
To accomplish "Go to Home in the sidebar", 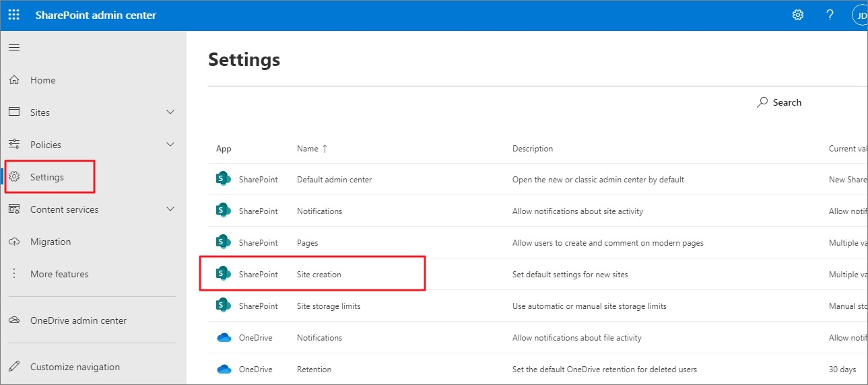I will point(43,80).
